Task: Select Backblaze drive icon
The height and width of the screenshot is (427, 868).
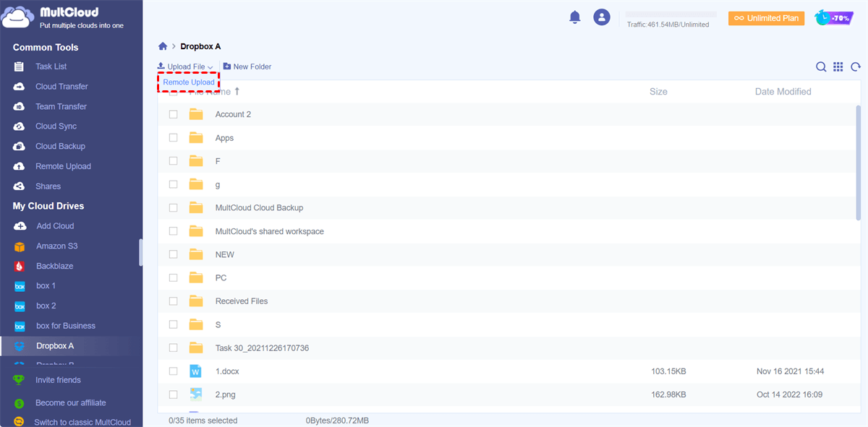Action: [20, 266]
